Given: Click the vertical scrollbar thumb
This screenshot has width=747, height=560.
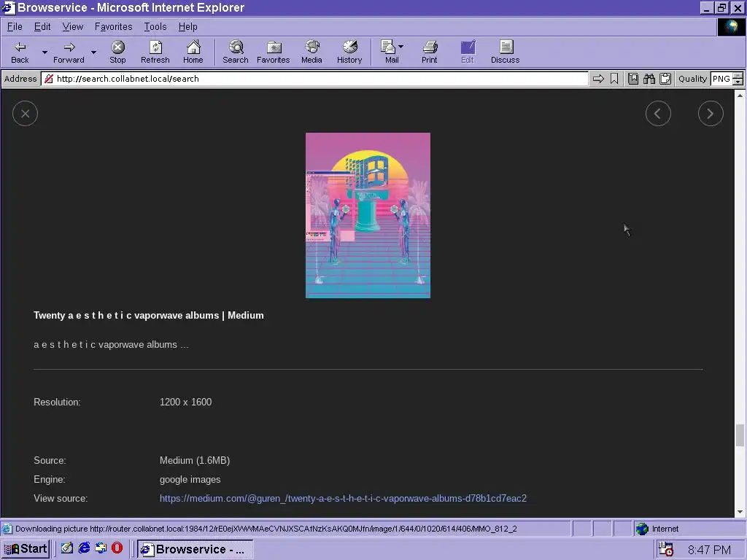Looking at the screenshot, I should (740, 435).
